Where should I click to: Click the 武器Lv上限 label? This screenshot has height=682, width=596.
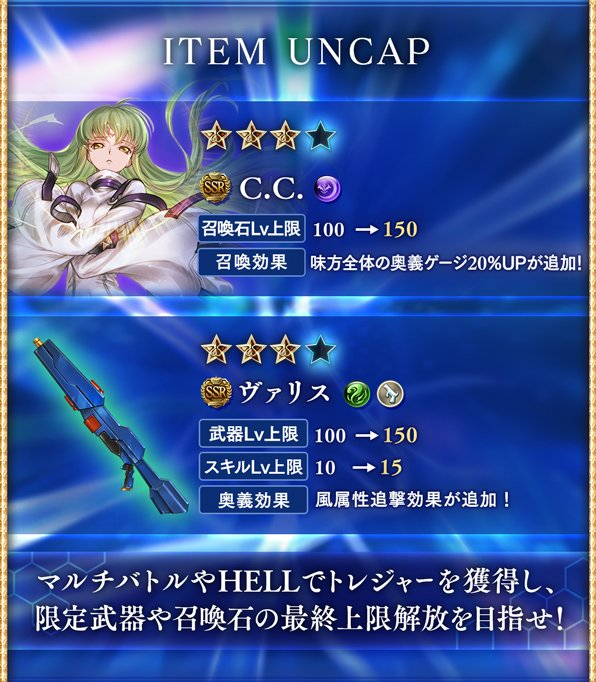point(253,434)
